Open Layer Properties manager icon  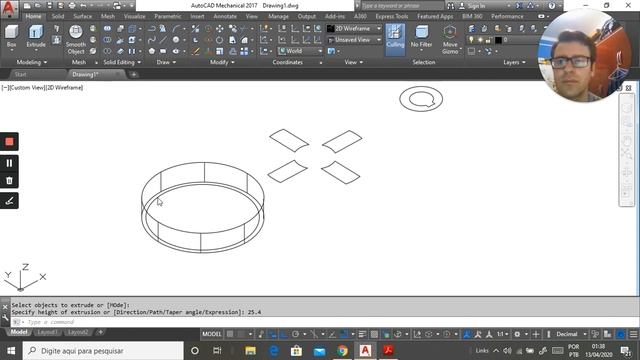[x=472, y=29]
